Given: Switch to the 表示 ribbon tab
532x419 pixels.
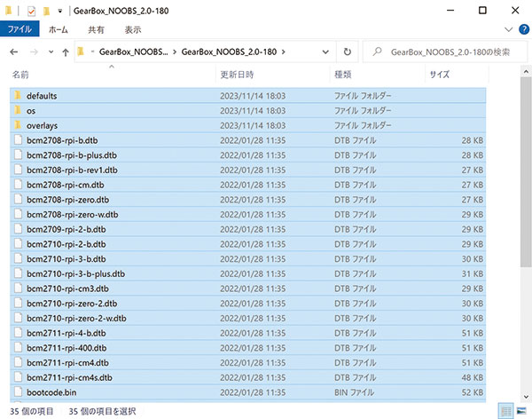Looking at the screenshot, I should (132, 29).
